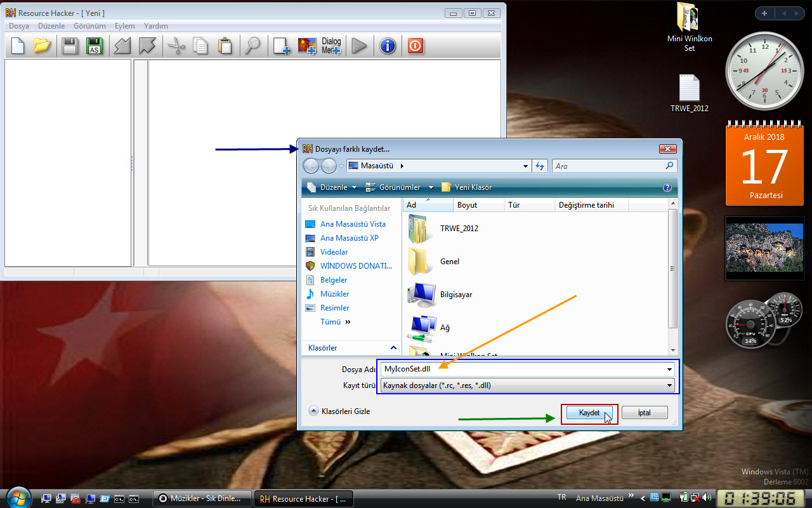
Task: Show hidden tray icons arrow
Action: (x=643, y=498)
